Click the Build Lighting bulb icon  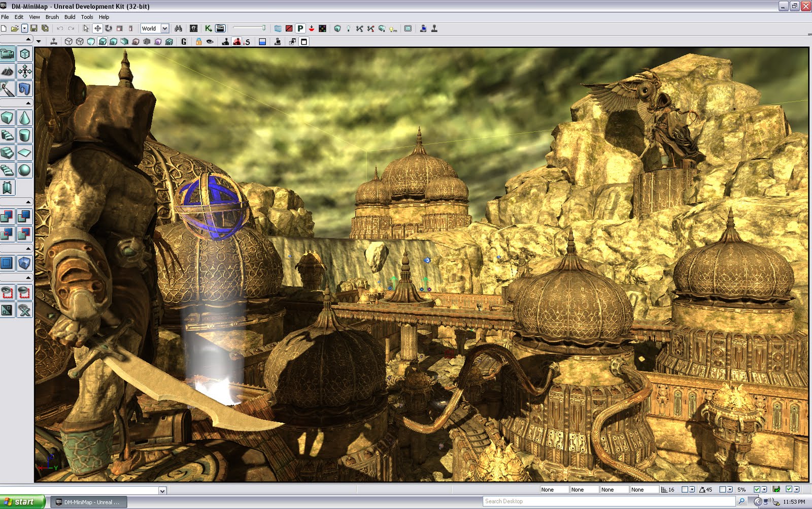pos(348,28)
